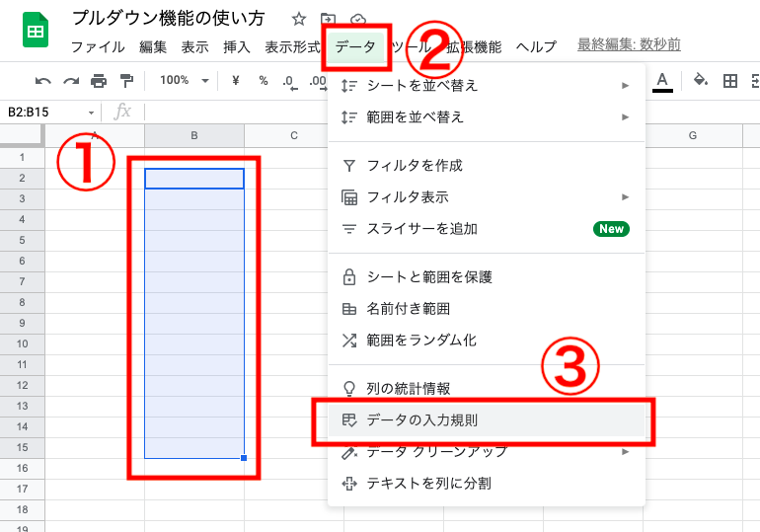Select column C header
The image size is (760, 532).
pyautogui.click(x=294, y=135)
